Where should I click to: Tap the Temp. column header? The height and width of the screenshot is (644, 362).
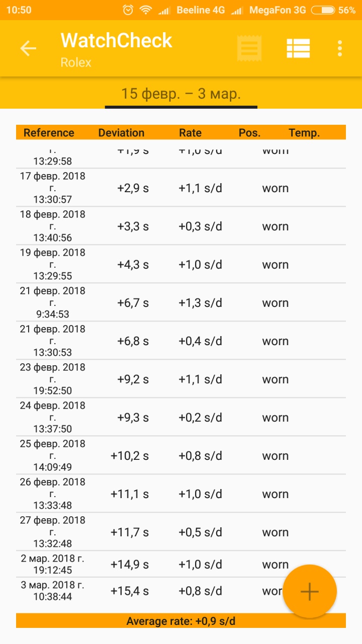[x=304, y=133]
